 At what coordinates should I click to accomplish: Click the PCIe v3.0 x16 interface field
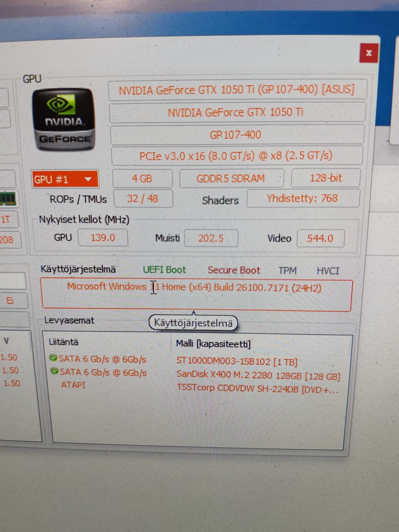[x=236, y=156]
